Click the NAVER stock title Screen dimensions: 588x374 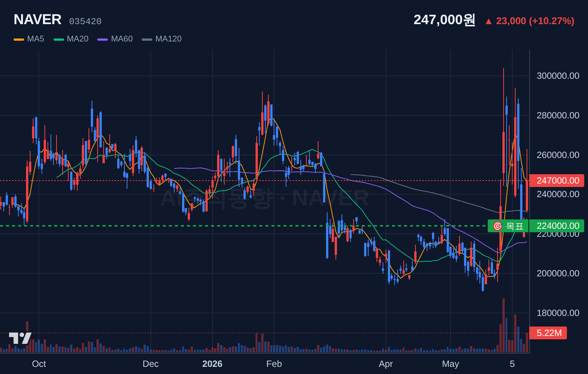[38, 20]
